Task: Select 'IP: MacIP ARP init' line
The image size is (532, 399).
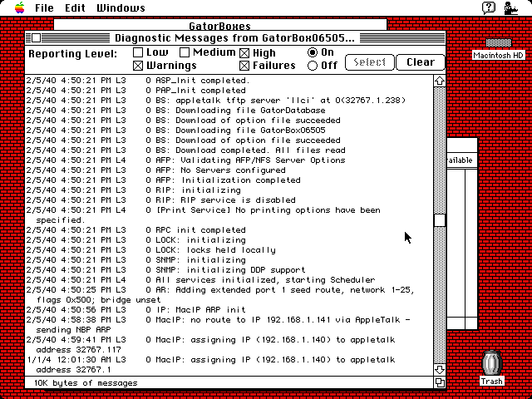Action: 229,310
